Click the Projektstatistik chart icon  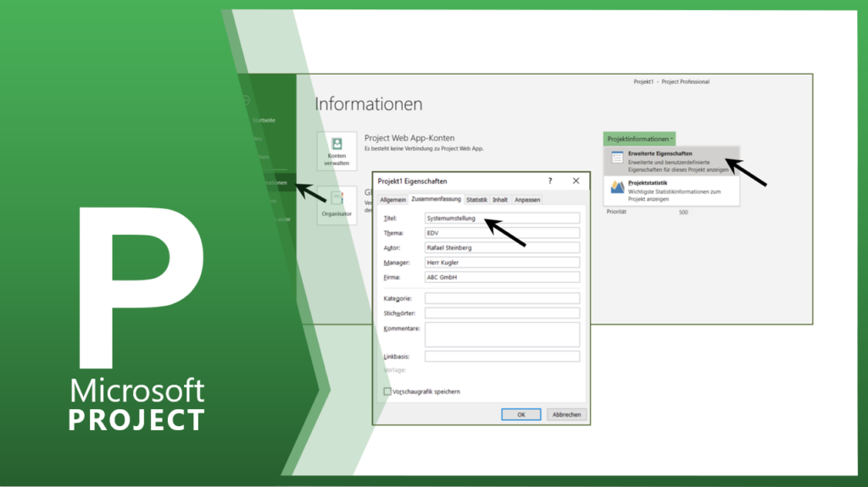coord(617,187)
